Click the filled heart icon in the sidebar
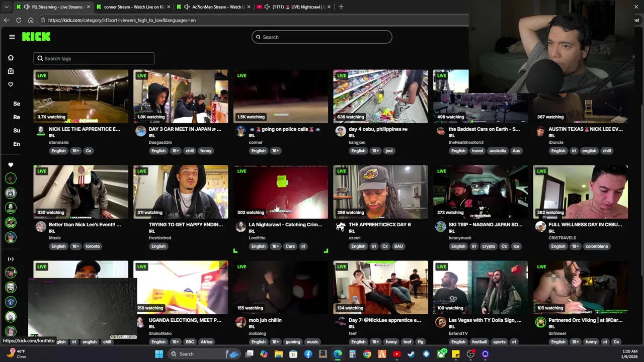The height and width of the screenshot is (362, 644). click(x=11, y=165)
